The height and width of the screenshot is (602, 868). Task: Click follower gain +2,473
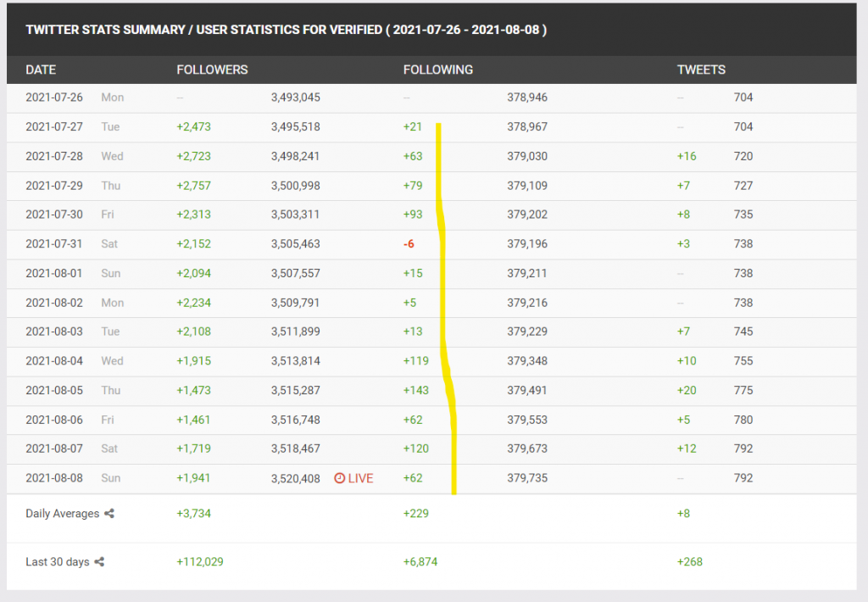[194, 127]
